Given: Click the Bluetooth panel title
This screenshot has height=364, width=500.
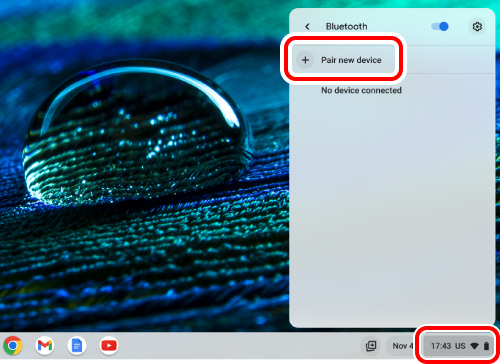Looking at the screenshot, I should click(x=346, y=26).
